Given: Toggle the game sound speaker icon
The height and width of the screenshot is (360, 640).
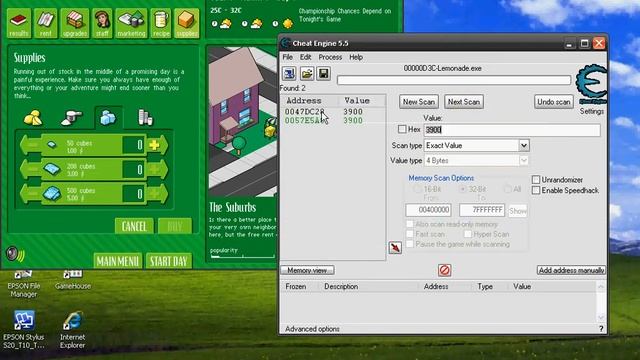Looking at the screenshot, I should click(x=15, y=254).
